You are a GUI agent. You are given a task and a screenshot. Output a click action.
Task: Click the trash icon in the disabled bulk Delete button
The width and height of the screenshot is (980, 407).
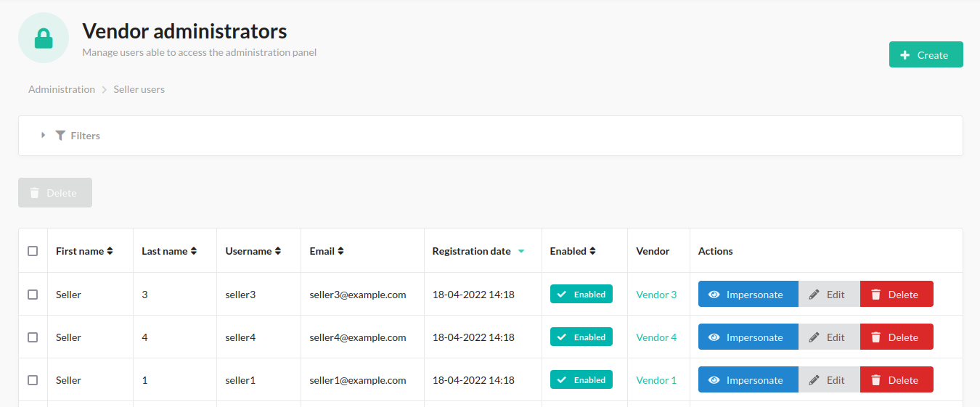pos(35,193)
